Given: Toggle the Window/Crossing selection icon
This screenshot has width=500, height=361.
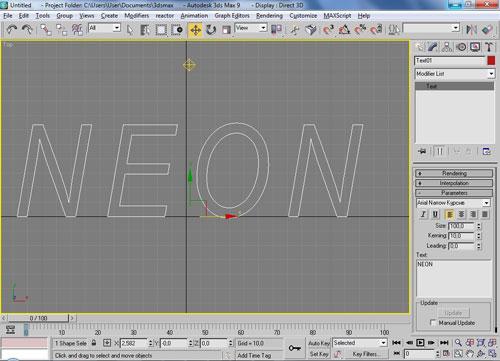Looking at the screenshot, I should pos(177,30).
